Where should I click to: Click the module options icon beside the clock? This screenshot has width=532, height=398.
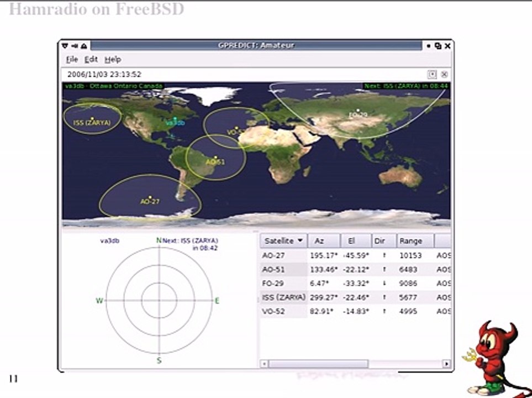coord(432,74)
